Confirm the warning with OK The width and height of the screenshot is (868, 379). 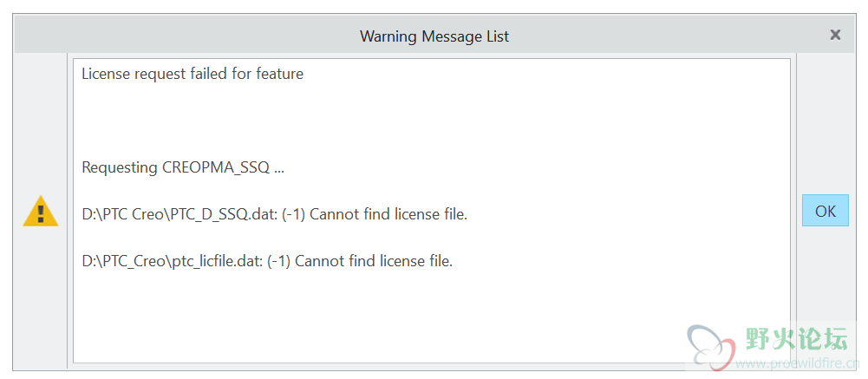pos(825,210)
